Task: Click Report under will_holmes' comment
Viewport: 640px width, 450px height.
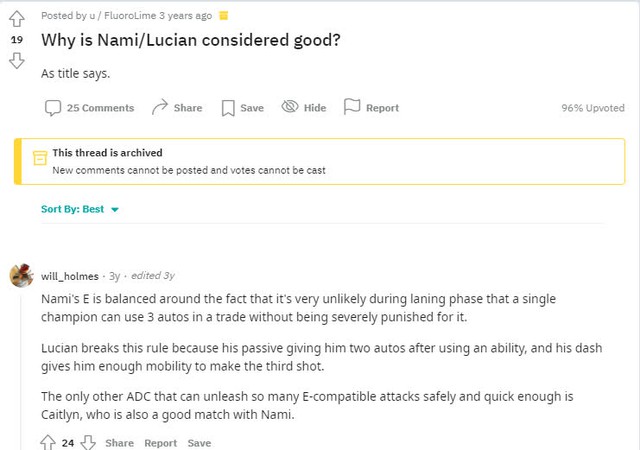Action: pyautogui.click(x=160, y=443)
